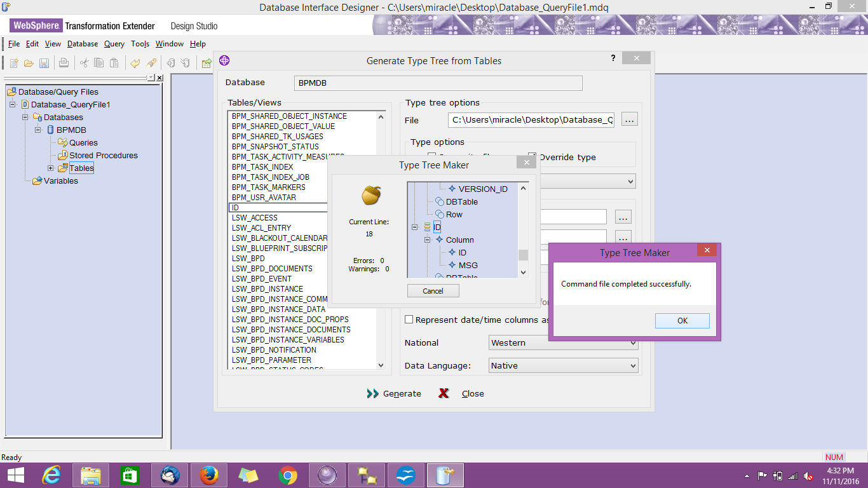
Task: Save the query file via the save toolbar icon
Action: (x=44, y=62)
